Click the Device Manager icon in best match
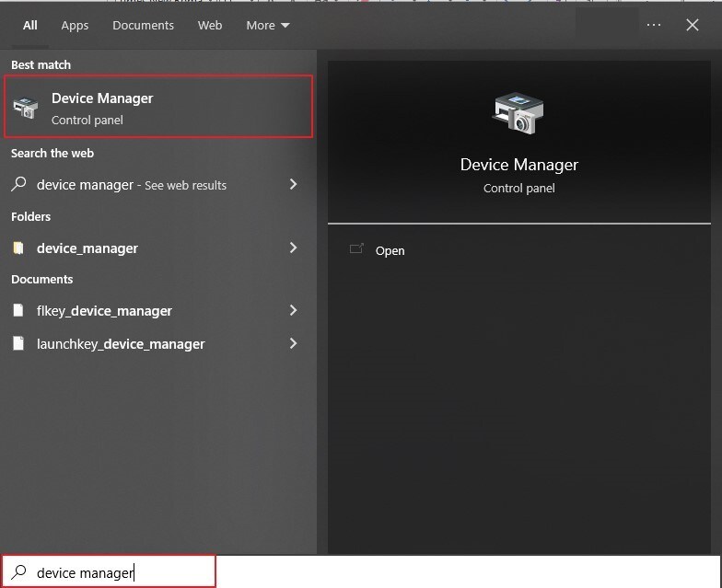This screenshot has height=588, width=722. (x=26, y=108)
